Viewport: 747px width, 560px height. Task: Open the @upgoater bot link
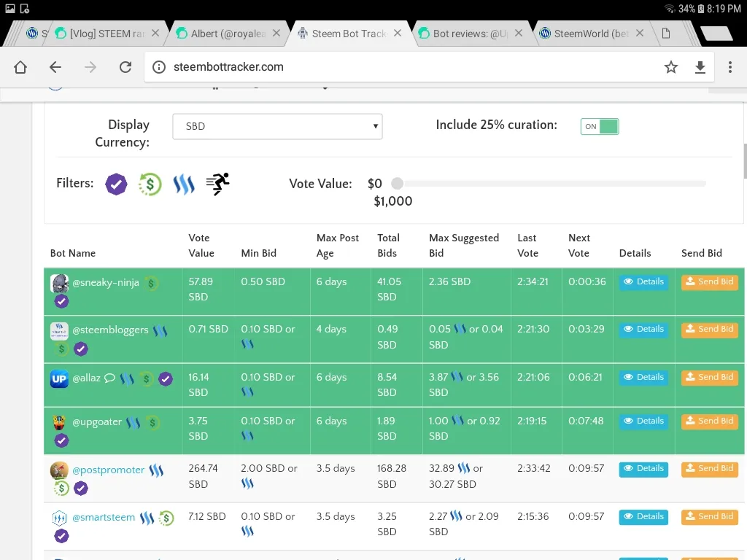pos(97,422)
